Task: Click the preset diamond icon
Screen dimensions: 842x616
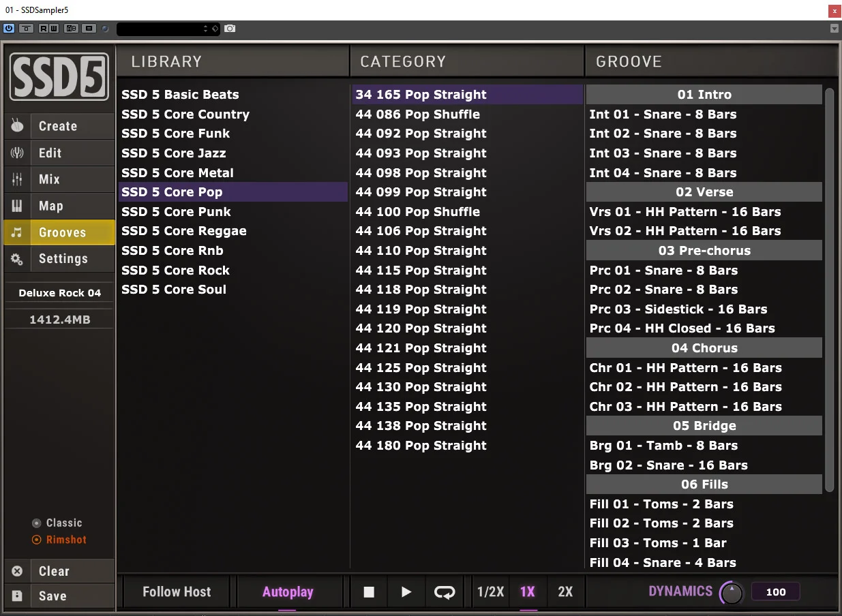Action: click(215, 29)
